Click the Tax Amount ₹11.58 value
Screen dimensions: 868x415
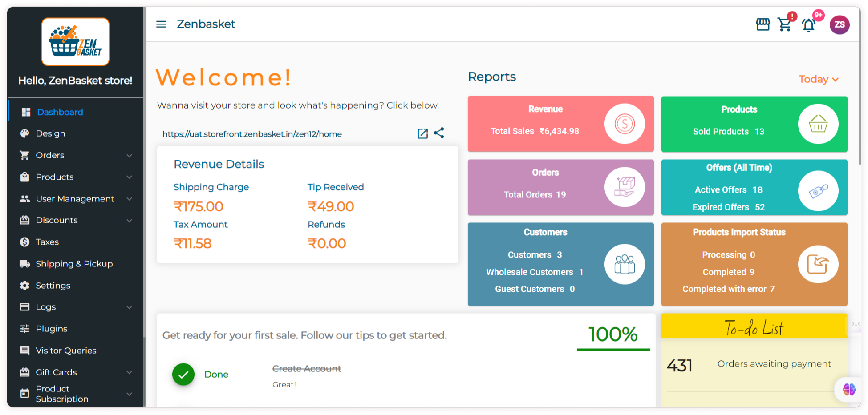tap(192, 243)
